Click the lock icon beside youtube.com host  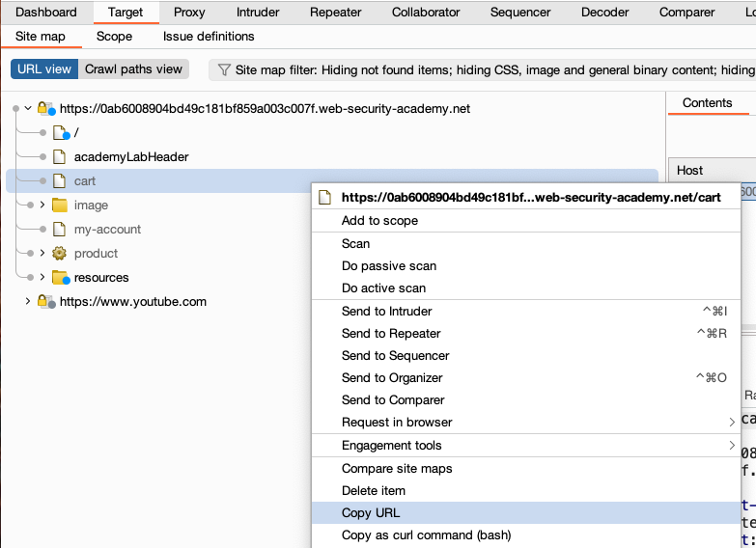click(x=45, y=302)
